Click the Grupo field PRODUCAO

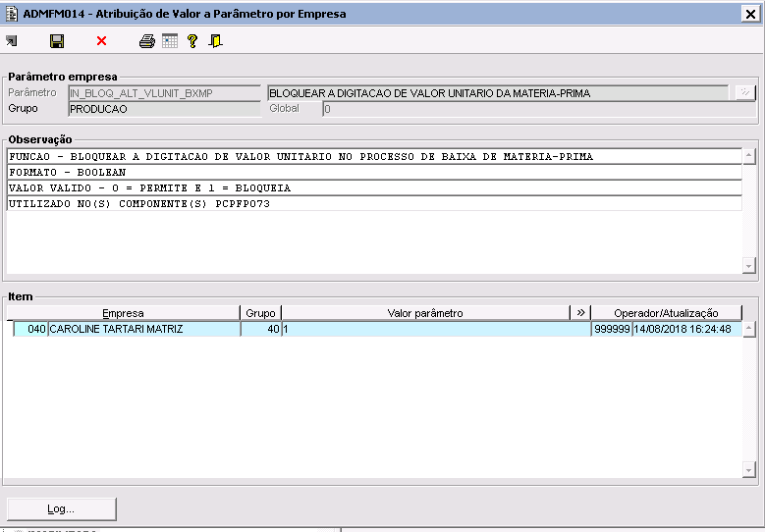click(164, 109)
